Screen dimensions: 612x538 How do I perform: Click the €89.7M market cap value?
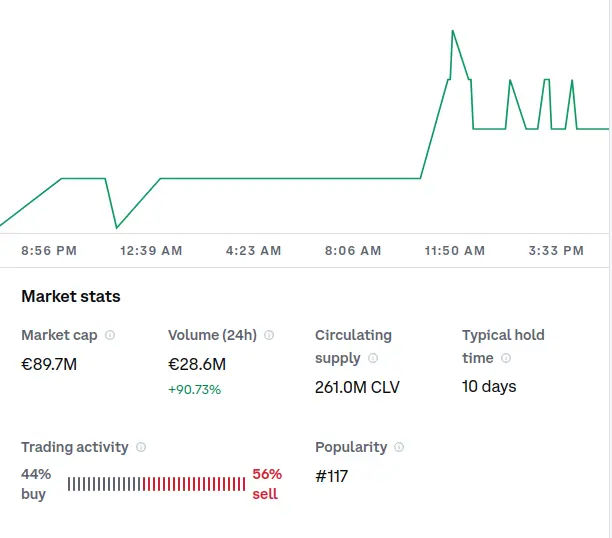pyautogui.click(x=49, y=364)
